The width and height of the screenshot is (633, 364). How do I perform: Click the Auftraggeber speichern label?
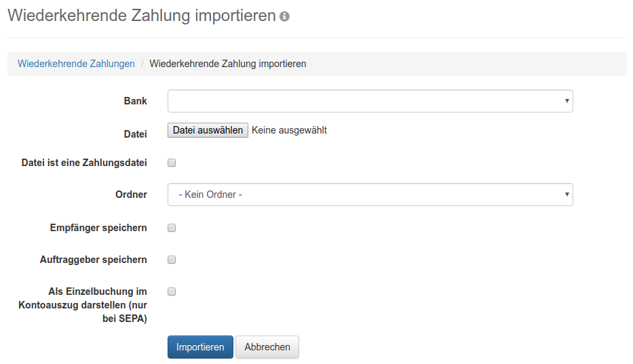point(93,260)
